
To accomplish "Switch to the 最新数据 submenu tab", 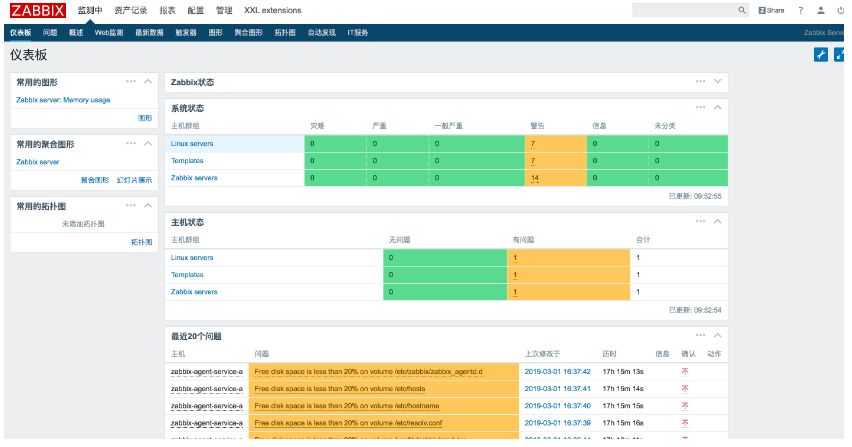I will point(149,33).
